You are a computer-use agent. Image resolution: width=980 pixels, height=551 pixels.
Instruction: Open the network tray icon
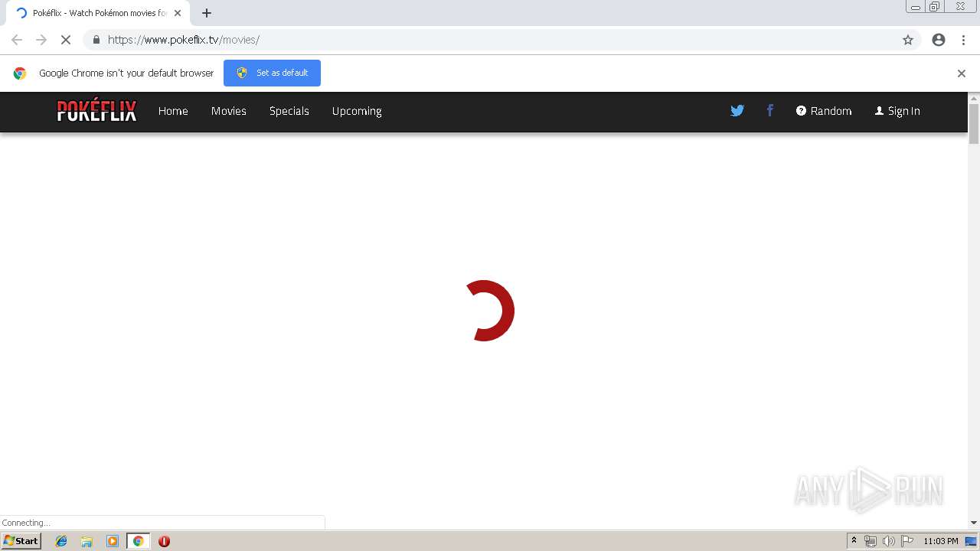coord(871,541)
